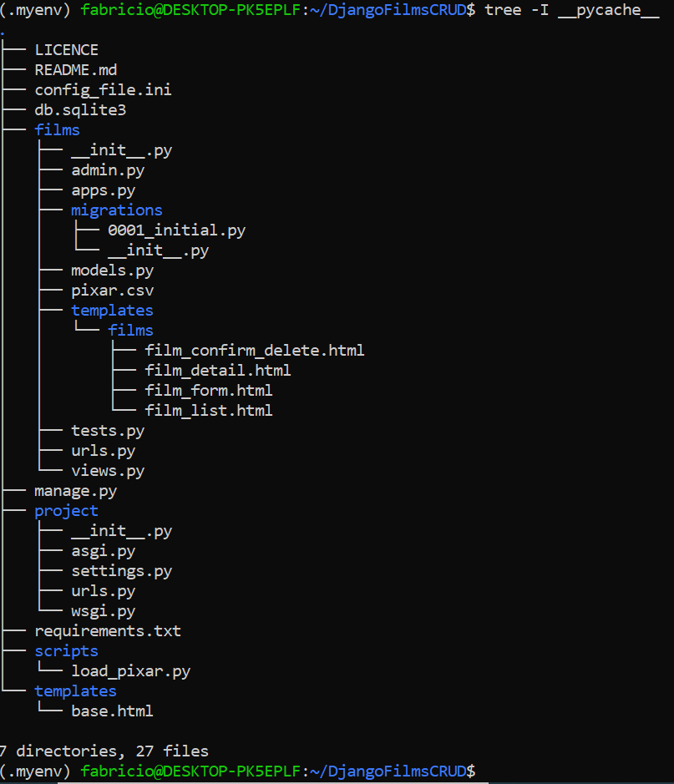Select the db.sqlite3 database file
The image size is (674, 784).
click(x=80, y=110)
